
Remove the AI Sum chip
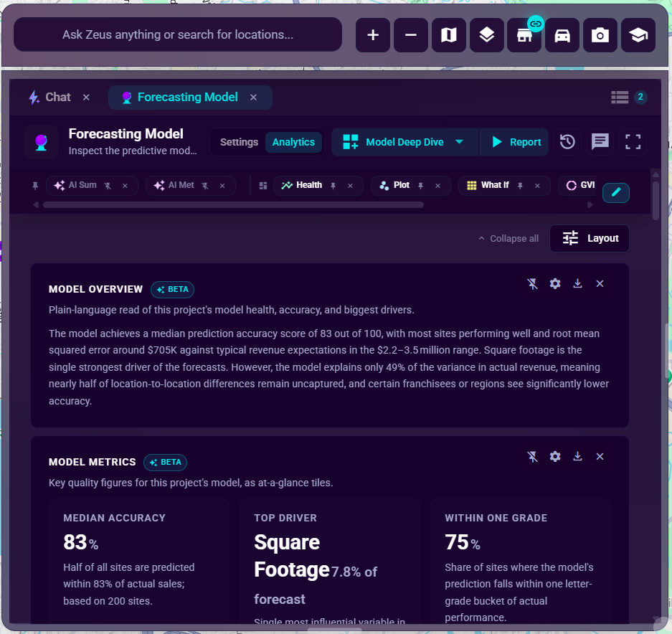tap(125, 186)
